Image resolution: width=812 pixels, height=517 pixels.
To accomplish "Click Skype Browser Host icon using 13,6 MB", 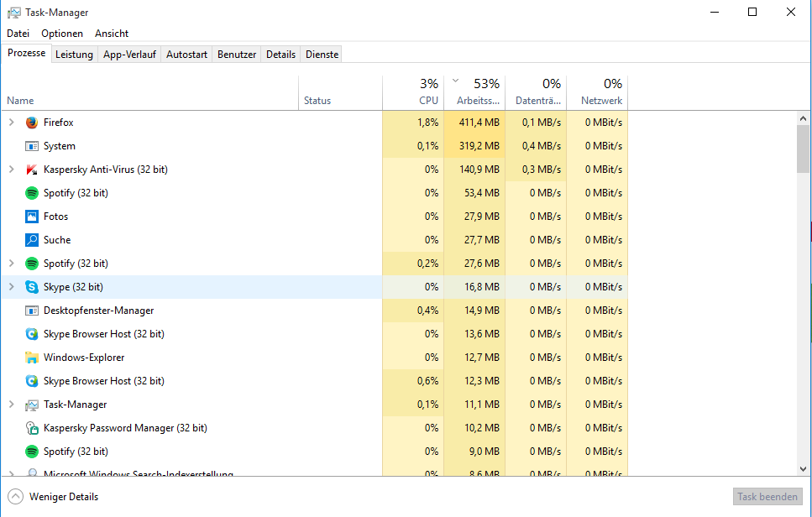I will (32, 334).
